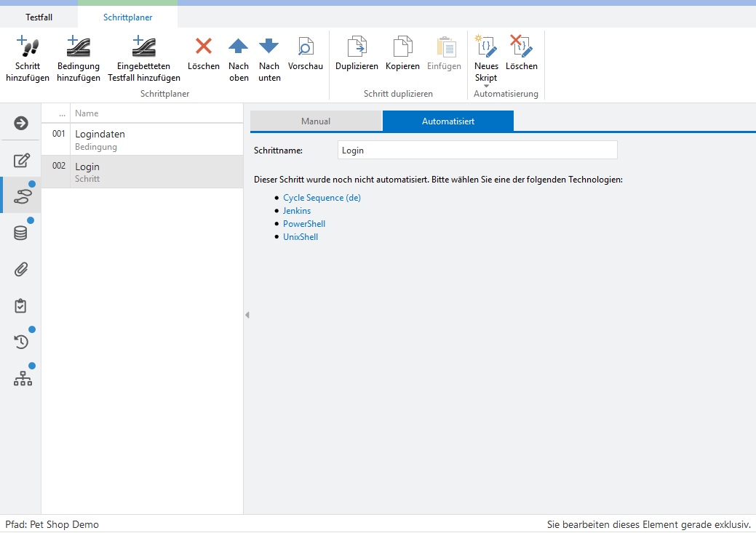Add a condition with Bedingung hinzufügen
The width and height of the screenshot is (756, 533).
tap(78, 47)
